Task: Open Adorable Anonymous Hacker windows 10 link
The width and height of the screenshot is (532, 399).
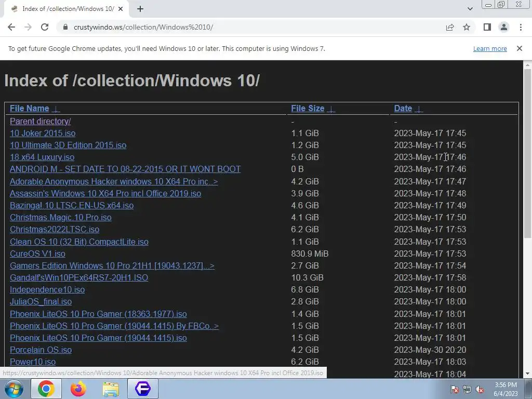Action: [114, 181]
